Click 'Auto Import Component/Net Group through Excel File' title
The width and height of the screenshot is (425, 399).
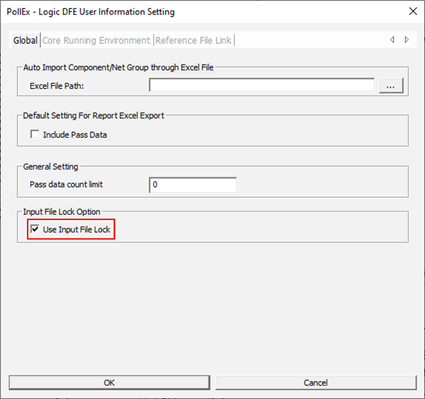tap(118, 68)
